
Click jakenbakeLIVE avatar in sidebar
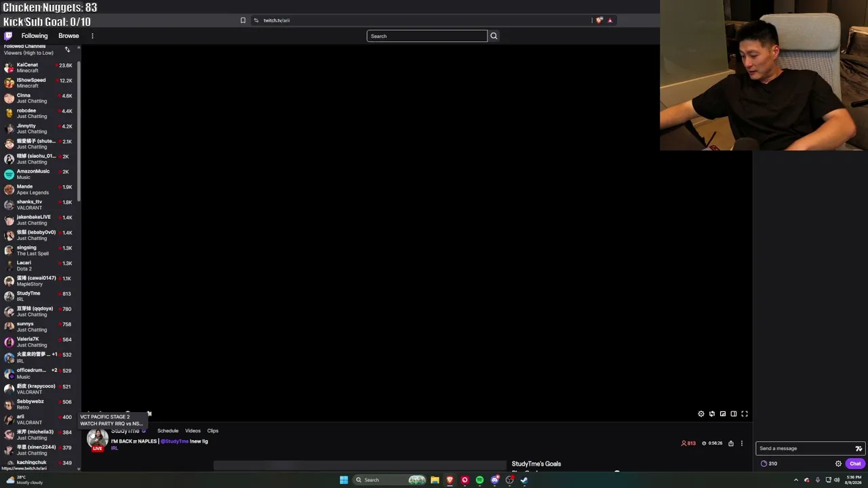pos(9,220)
